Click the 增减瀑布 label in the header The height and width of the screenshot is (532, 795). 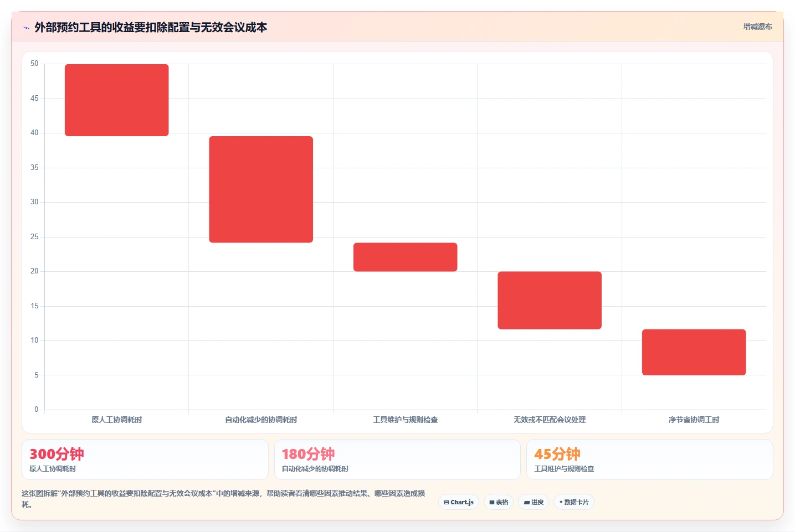[757, 27]
